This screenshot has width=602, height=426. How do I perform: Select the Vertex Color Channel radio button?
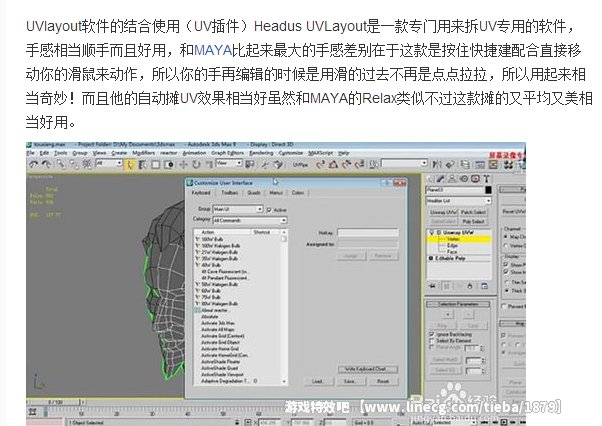coord(505,246)
